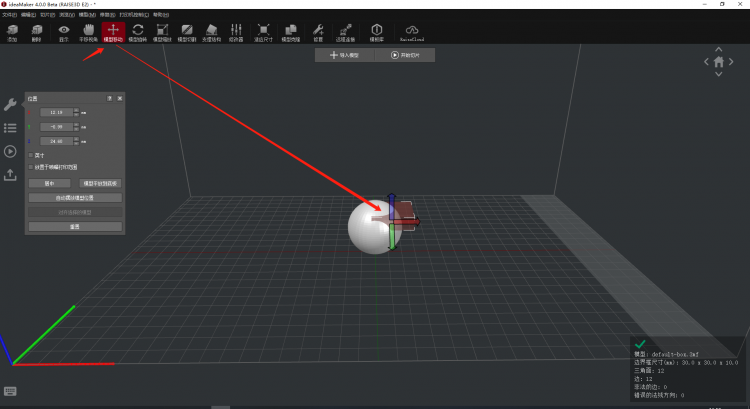The width and height of the screenshot is (750, 409).
Task: Click the wrench icon in left sidebar
Action: (10, 105)
